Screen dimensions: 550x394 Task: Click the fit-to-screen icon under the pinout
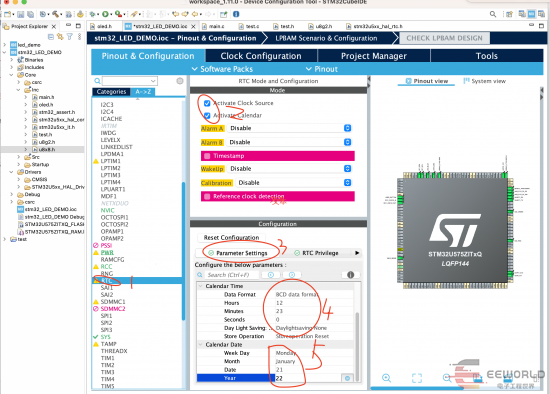(417, 378)
